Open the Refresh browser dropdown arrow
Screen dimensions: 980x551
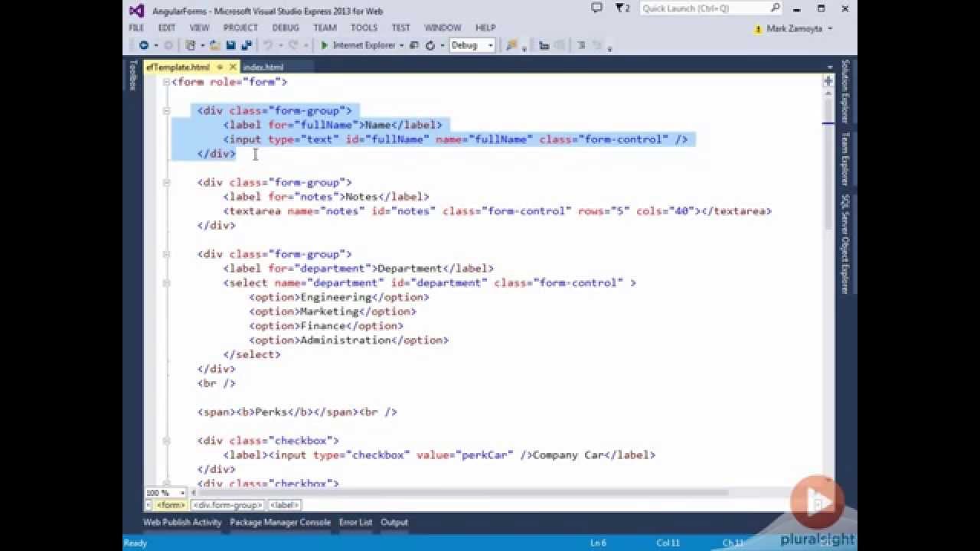442,46
